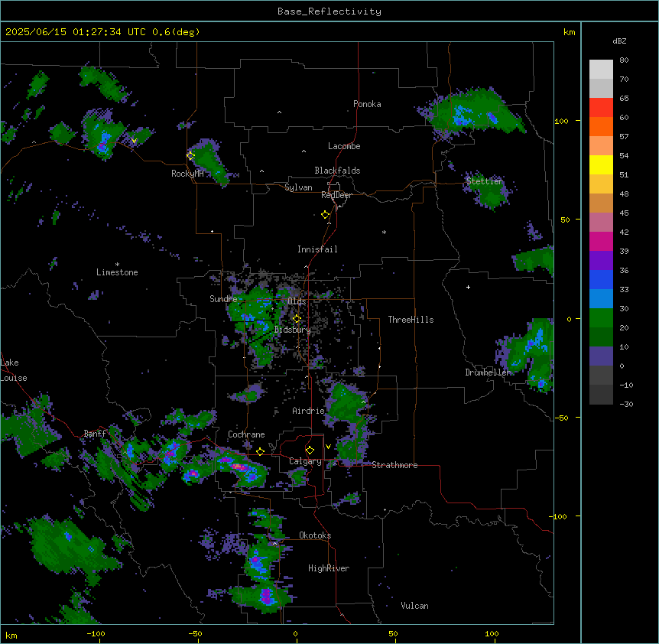Click the Lacombe city label

click(344, 146)
